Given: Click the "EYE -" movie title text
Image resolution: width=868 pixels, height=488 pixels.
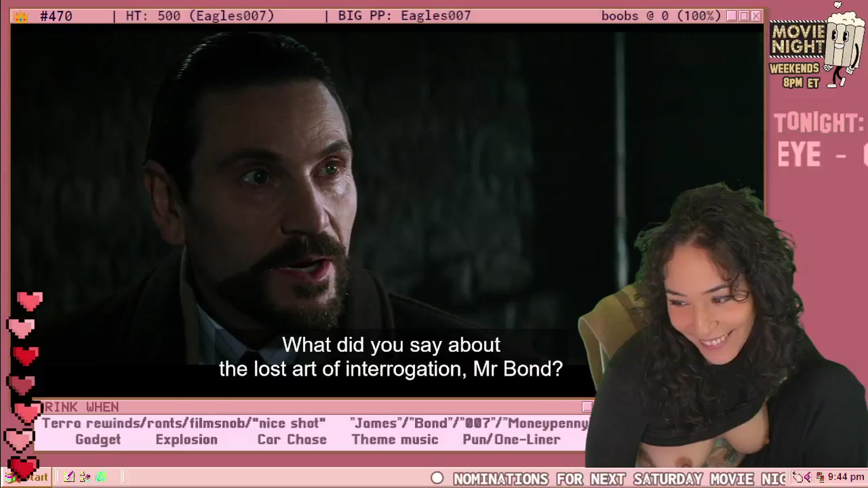Looking at the screenshot, I should (x=811, y=155).
